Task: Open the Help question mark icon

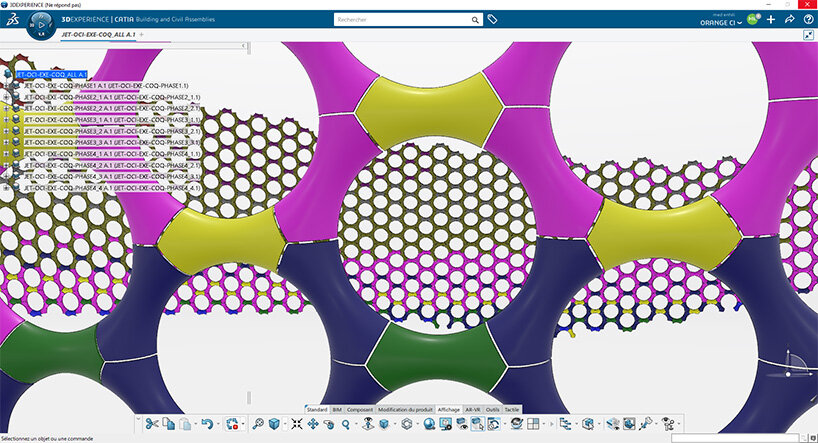Action: coord(808,19)
